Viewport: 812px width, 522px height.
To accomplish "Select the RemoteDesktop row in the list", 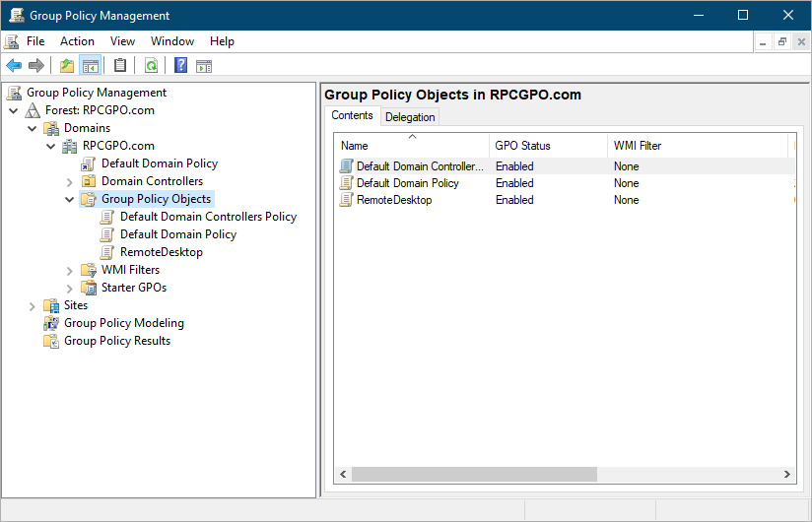I will 393,200.
